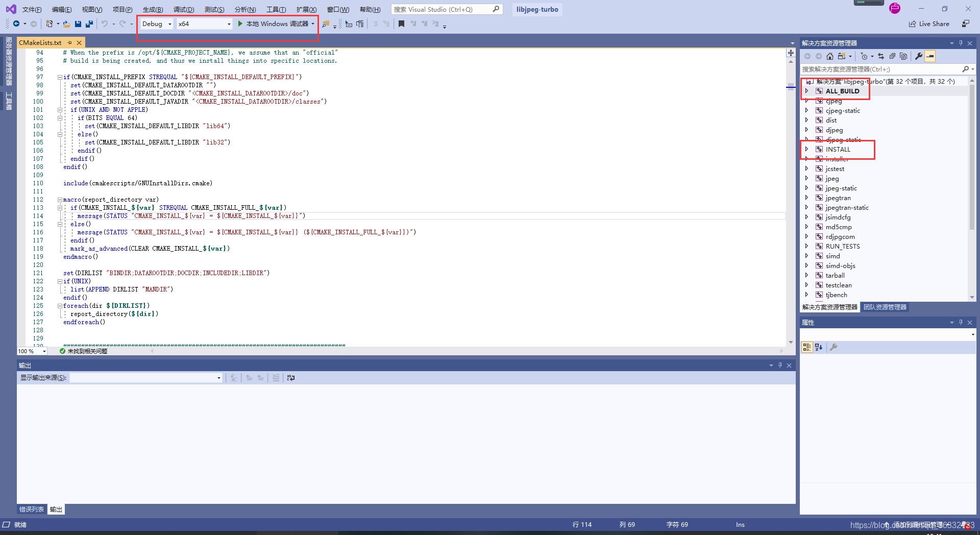Select the tjbench project
This screenshot has height=535, width=980.
836,295
